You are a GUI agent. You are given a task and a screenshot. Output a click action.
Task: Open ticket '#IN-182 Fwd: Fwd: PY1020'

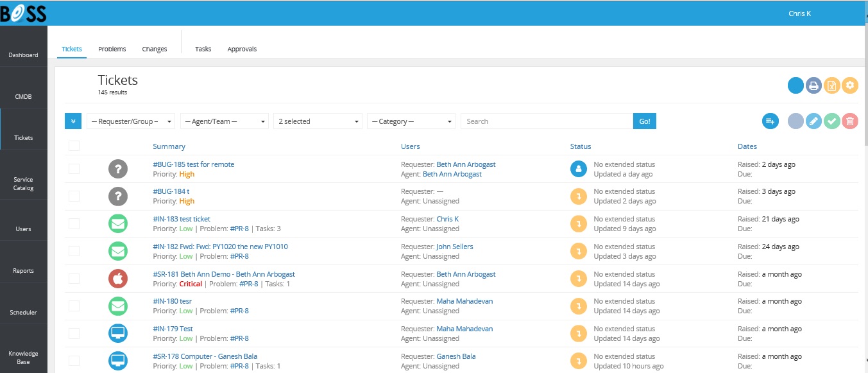coord(220,247)
